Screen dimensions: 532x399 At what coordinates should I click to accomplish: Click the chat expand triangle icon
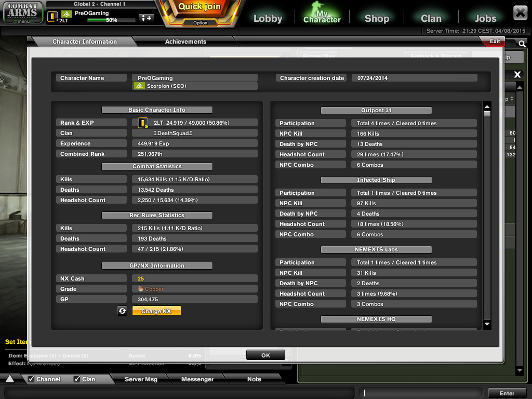click(10, 379)
